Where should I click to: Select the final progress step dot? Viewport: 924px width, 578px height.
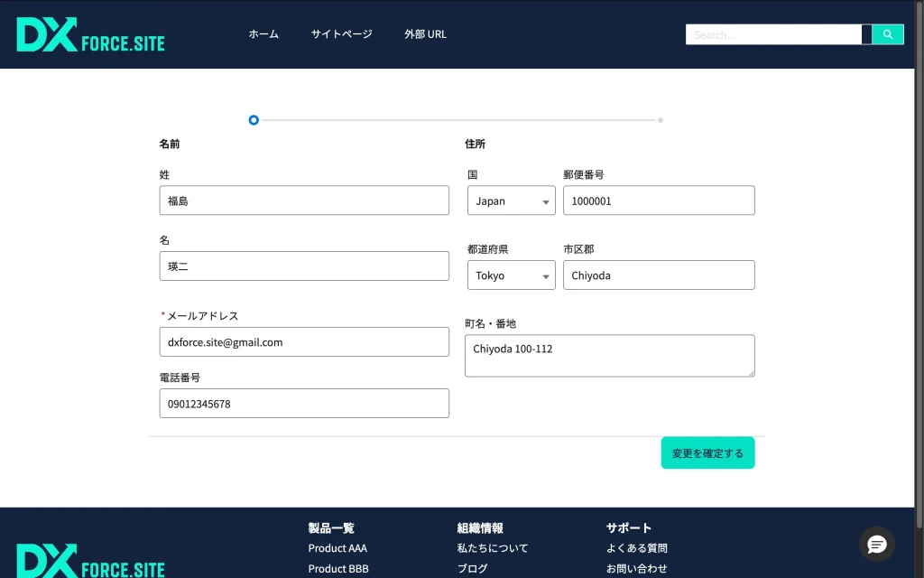pyautogui.click(x=661, y=120)
